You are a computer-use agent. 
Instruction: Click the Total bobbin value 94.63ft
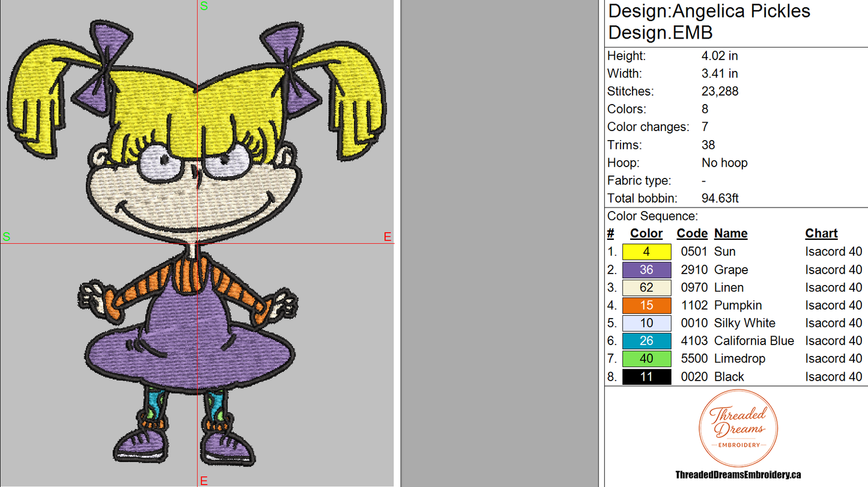point(720,198)
